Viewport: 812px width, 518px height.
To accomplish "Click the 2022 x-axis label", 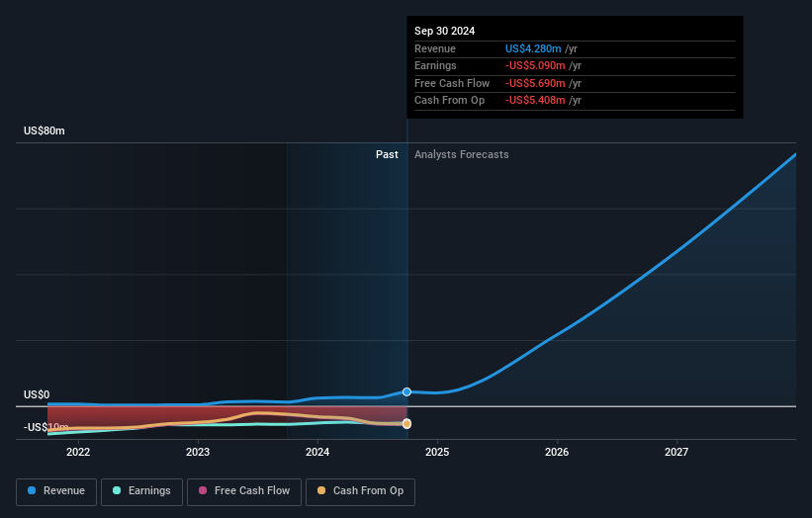I will [x=78, y=452].
